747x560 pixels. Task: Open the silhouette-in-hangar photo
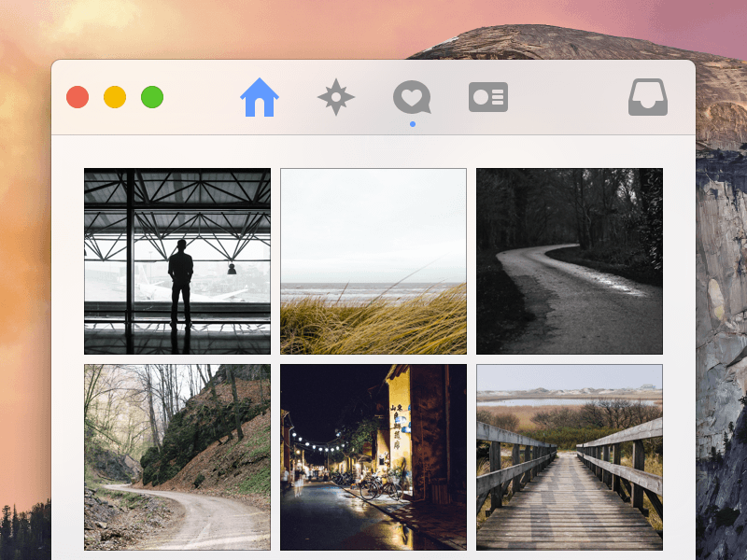(x=176, y=261)
